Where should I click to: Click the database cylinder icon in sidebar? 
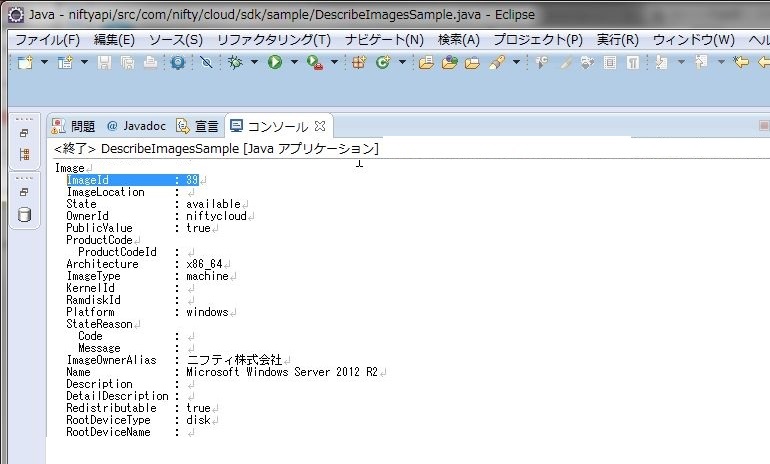pos(24,215)
